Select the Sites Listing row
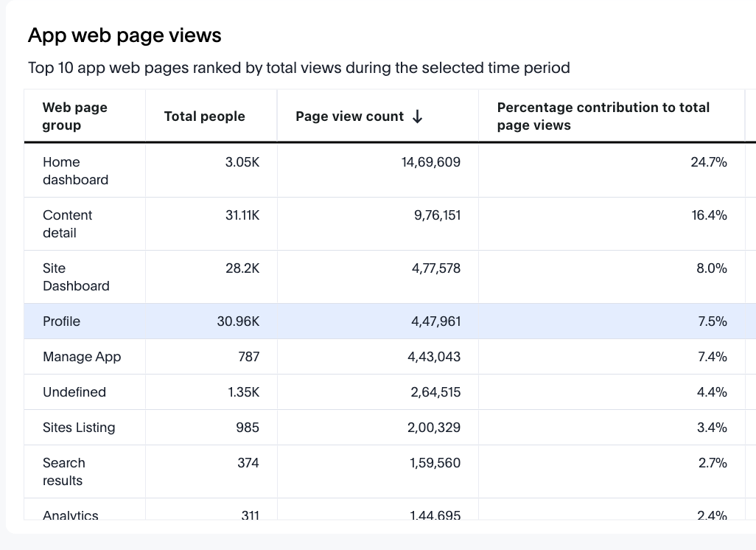The height and width of the screenshot is (550, 756). pyautogui.click(x=79, y=428)
